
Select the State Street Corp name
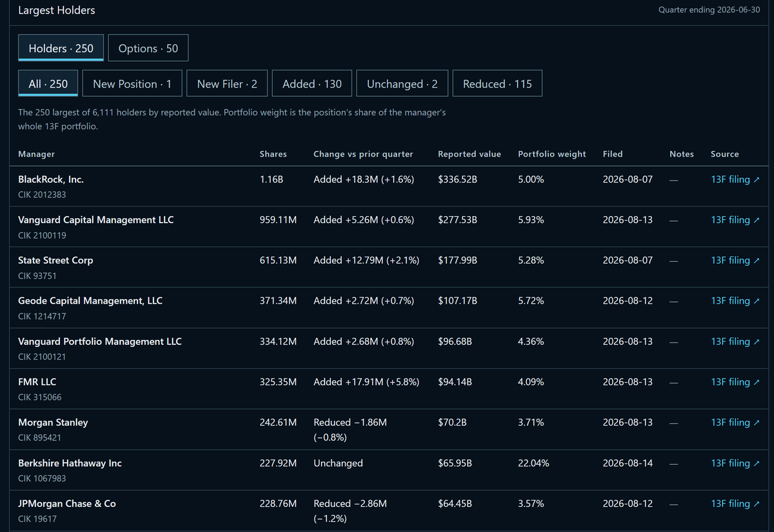[55, 261]
